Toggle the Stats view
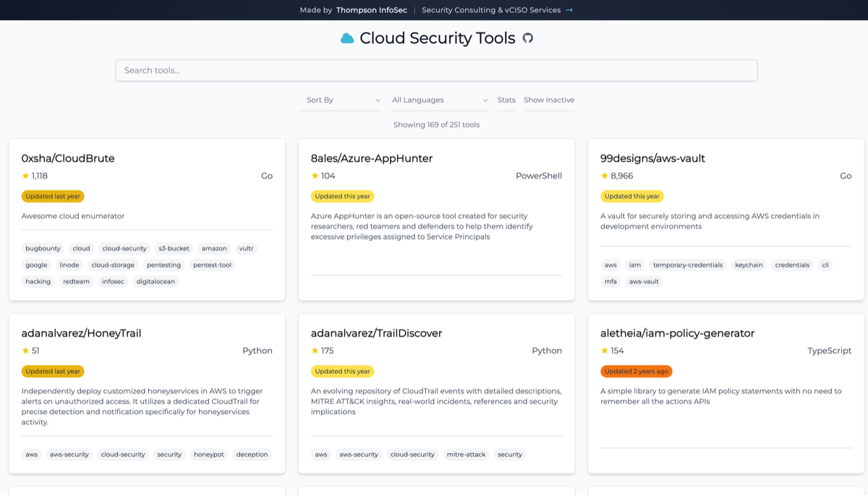Viewport: 868px width, 495px height. point(506,100)
